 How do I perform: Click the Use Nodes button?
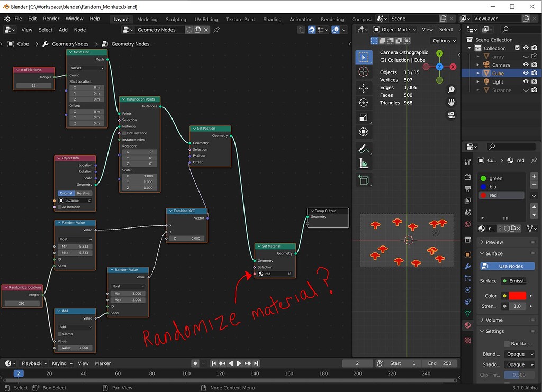coord(507,266)
